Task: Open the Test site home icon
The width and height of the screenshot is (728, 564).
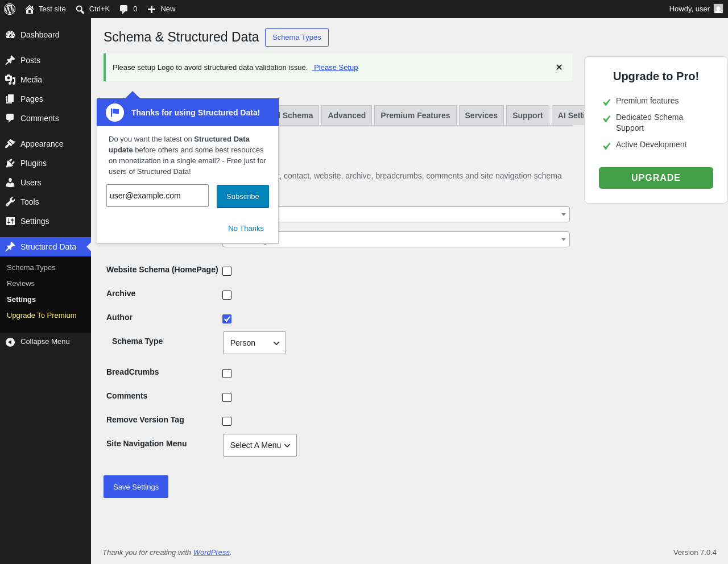Action: (x=30, y=9)
